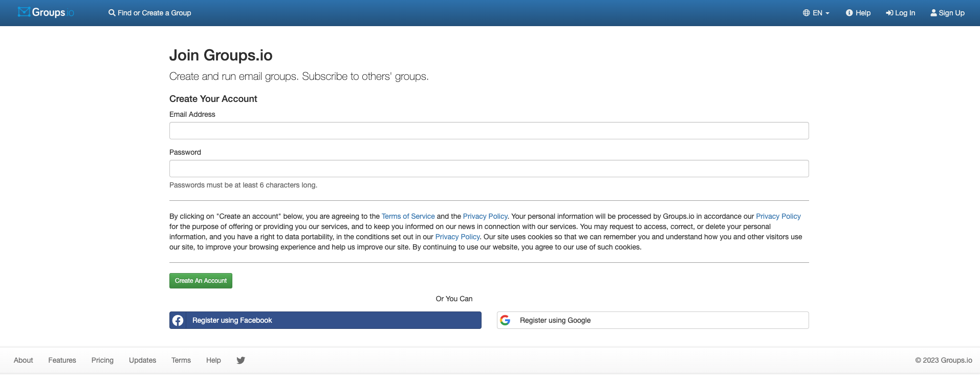Open the Terms footer link
The width and height of the screenshot is (980, 375).
(181, 360)
